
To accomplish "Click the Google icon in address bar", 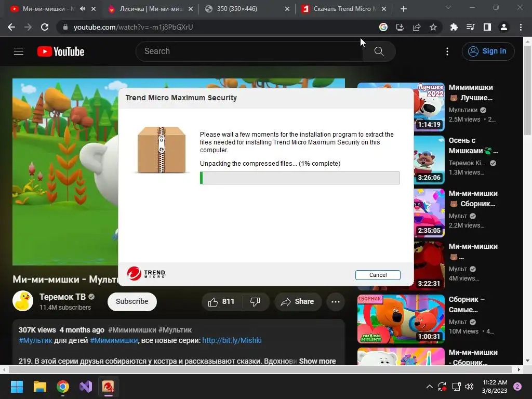I will 383,27.
